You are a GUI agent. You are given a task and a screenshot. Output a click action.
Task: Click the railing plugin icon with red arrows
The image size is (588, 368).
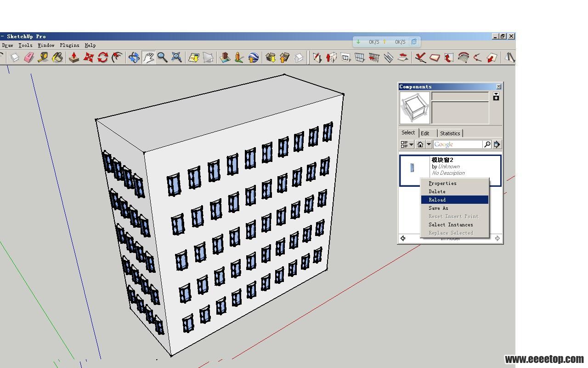374,57
